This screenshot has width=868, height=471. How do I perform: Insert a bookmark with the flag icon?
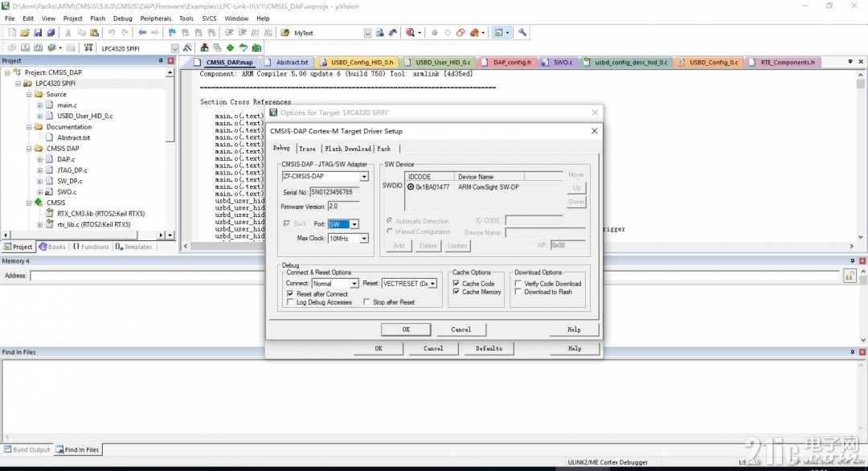point(172,33)
